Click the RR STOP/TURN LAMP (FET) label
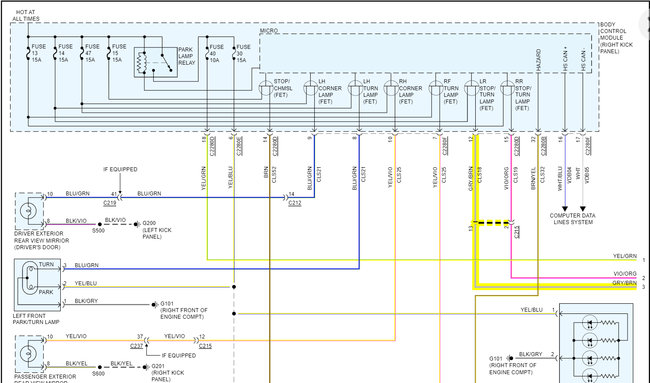Screen dimensions: 650x383 click(x=523, y=95)
